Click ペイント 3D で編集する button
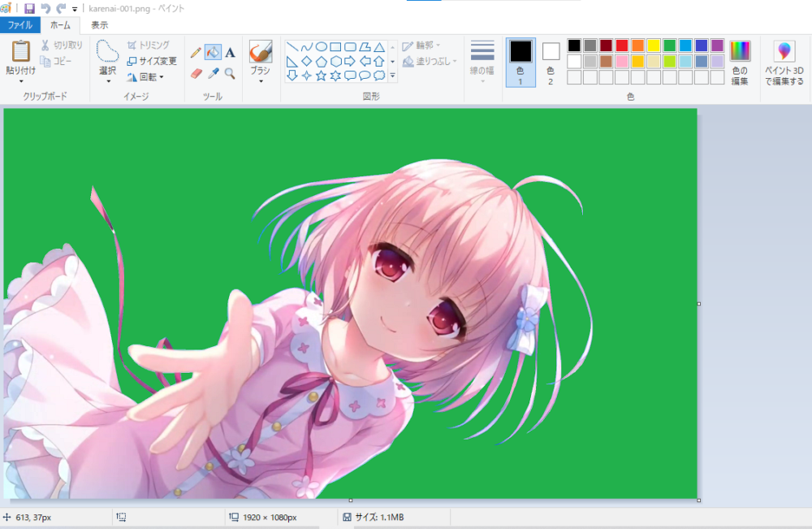 point(784,62)
